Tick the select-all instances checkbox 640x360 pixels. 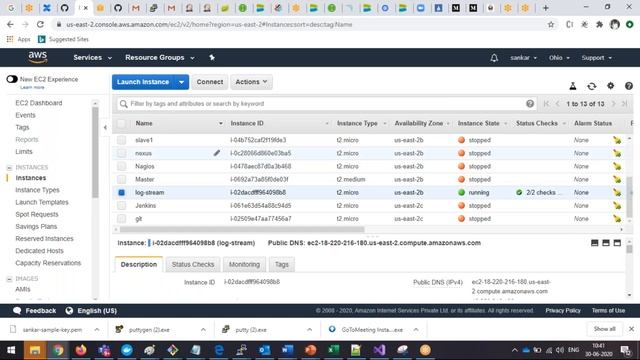[122, 123]
